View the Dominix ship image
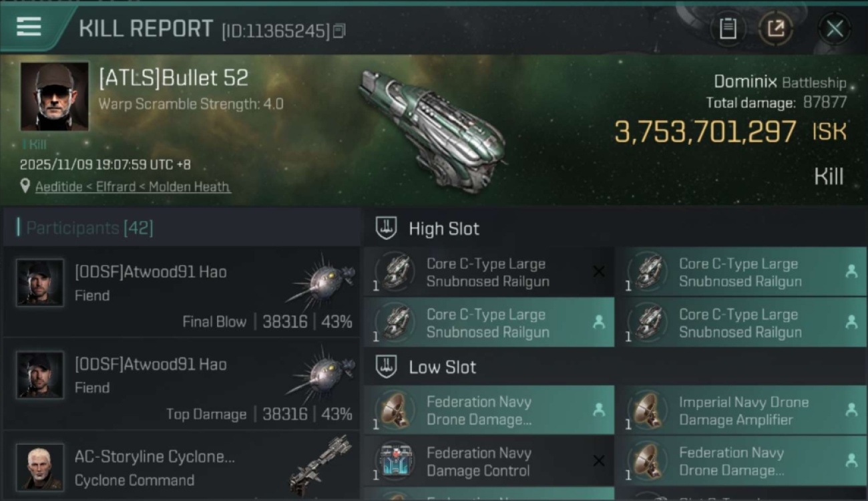 (430, 128)
